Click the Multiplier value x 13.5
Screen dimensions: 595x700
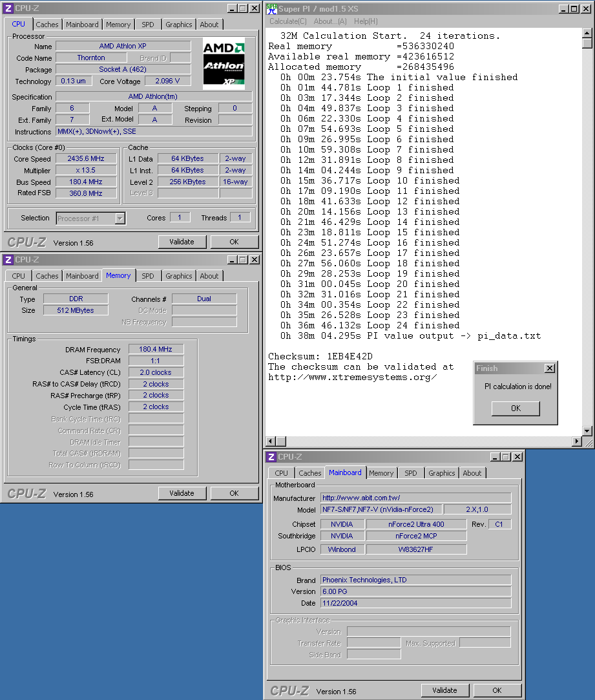pyautogui.click(x=86, y=170)
